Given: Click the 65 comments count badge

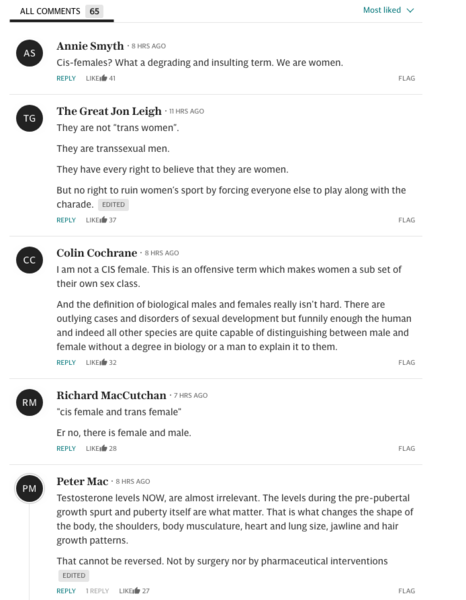Looking at the screenshot, I should coord(94,11).
